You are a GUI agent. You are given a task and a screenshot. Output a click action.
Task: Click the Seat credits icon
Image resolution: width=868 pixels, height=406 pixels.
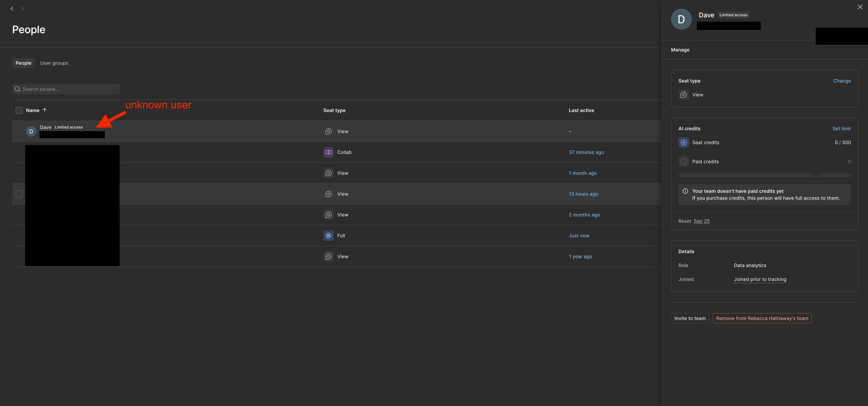point(683,143)
